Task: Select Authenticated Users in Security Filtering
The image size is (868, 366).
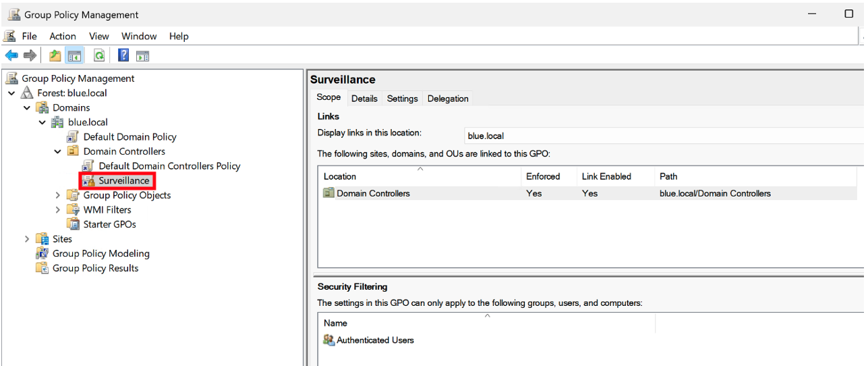Action: (x=375, y=340)
